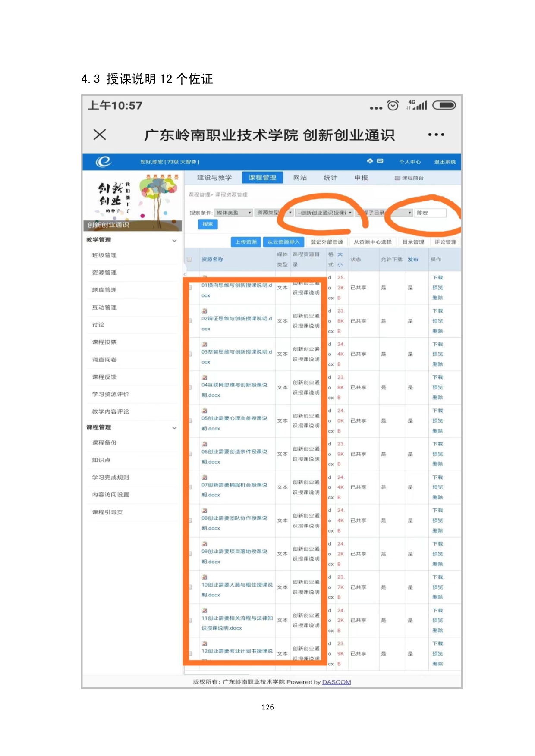Open 学习完成规则 in the sidebar
This screenshot has width=535, height=756.
coord(110,477)
